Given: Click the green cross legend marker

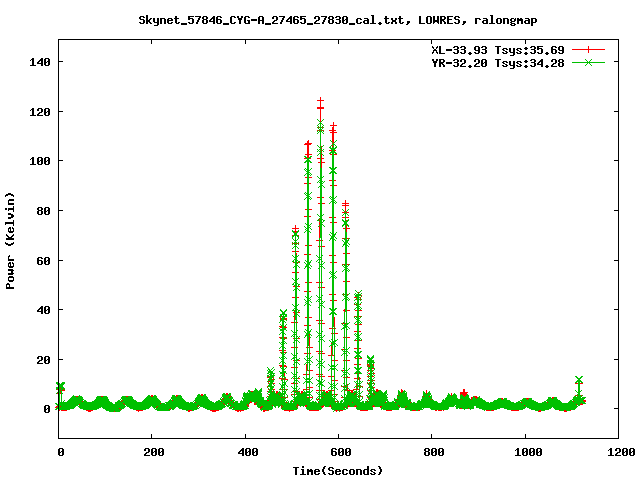Looking at the screenshot, I should click(588, 62).
